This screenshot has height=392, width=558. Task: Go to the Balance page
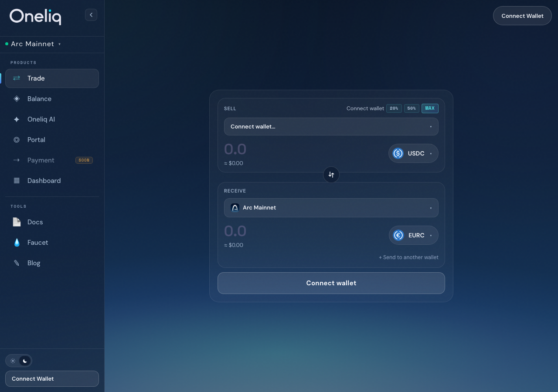click(x=52, y=99)
